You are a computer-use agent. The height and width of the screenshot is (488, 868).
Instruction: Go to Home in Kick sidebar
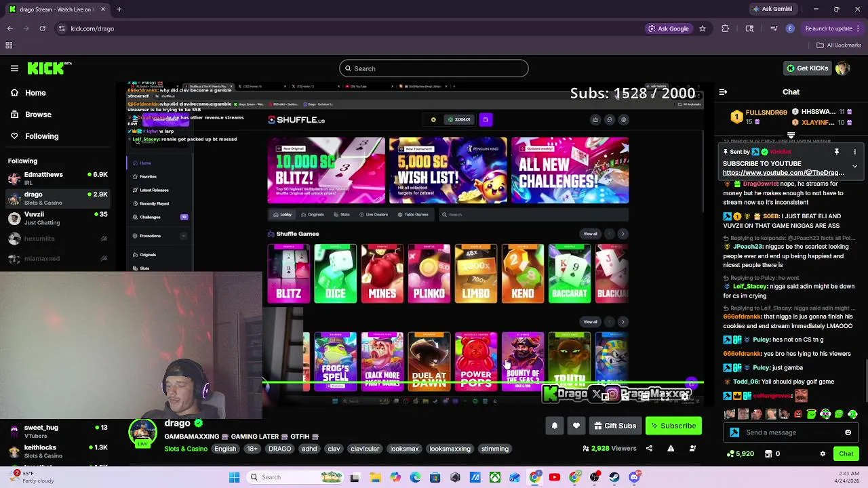35,93
